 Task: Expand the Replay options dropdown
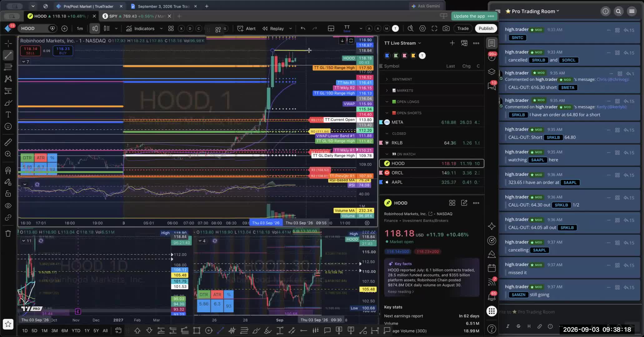(x=290, y=28)
